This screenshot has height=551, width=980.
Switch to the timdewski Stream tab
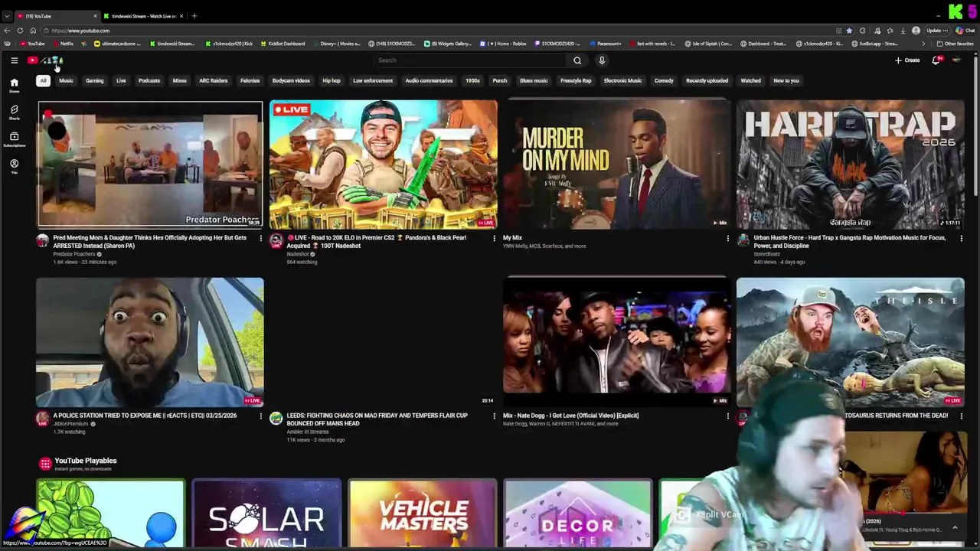pyautogui.click(x=142, y=16)
